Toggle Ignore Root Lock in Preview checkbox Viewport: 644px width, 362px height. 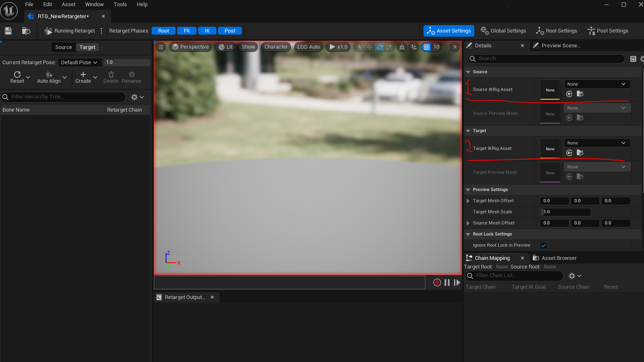pyautogui.click(x=543, y=245)
